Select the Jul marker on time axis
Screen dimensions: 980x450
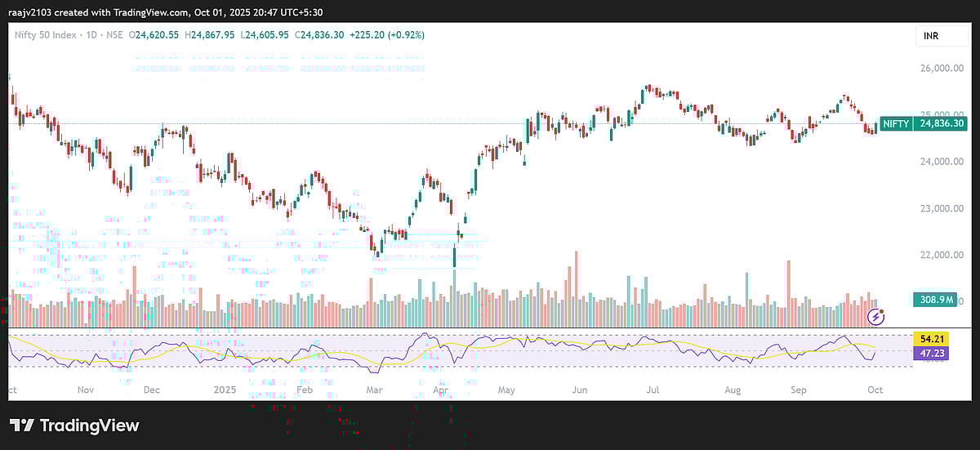click(652, 390)
